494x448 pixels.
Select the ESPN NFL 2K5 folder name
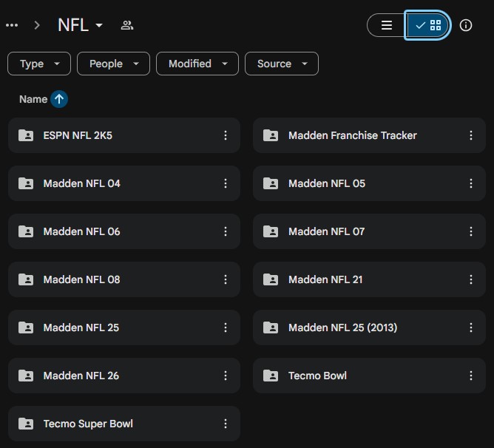click(x=78, y=135)
